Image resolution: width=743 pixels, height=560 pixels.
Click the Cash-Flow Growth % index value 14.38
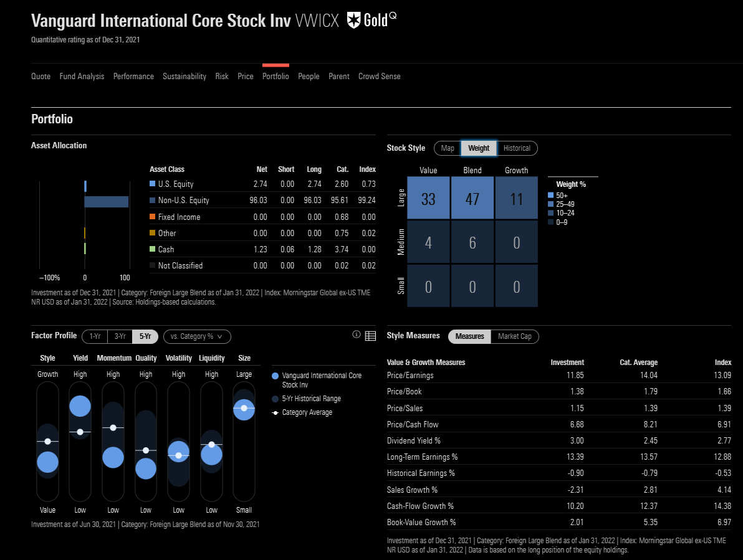coord(722,506)
